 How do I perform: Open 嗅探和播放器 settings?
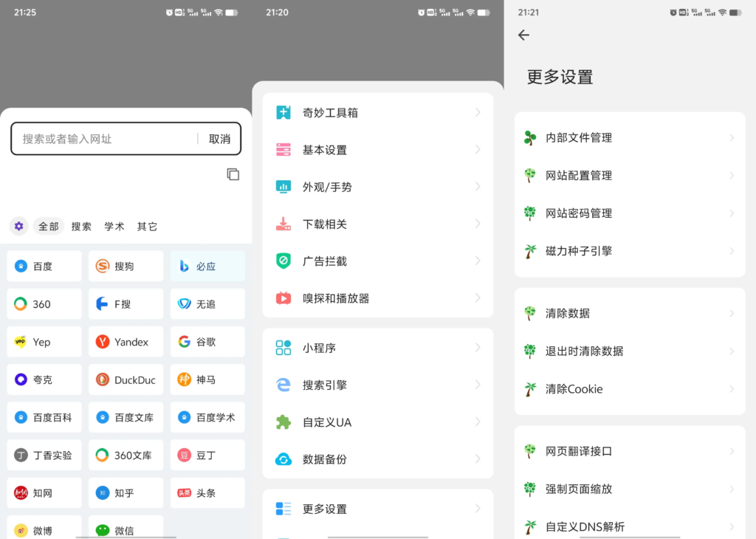point(378,298)
